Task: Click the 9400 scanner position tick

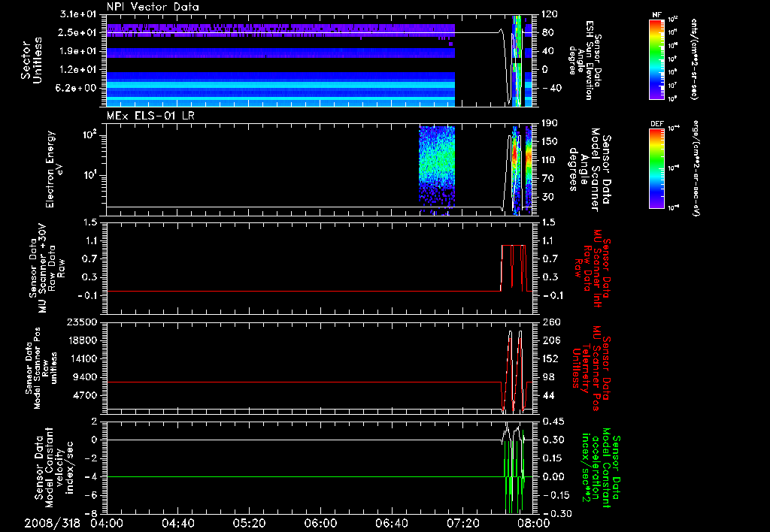Action: point(86,377)
